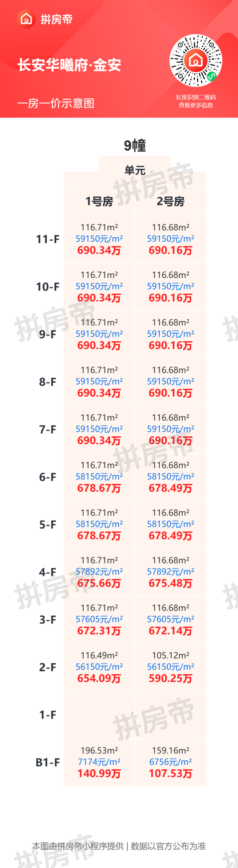Click the 6756元/m² unit price on B1-F
238x868 pixels.
170,762
